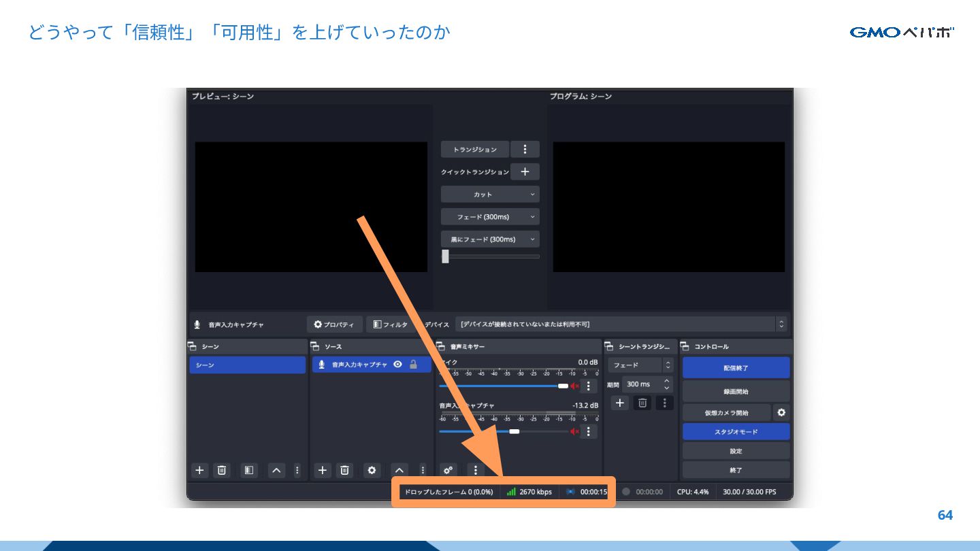This screenshot has height=551, width=980.
Task: Toggle visibility of 音声入力キャプチャ source
Action: point(398,365)
